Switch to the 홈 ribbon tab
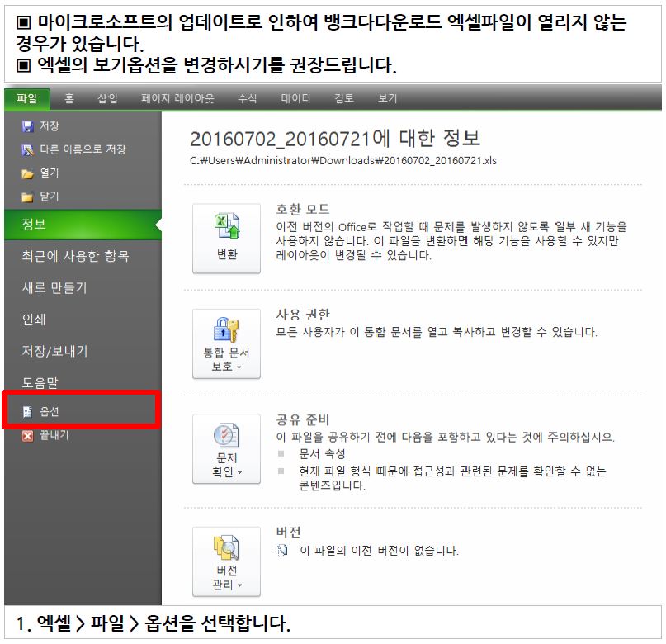Screen dimensions: 666x644 pyautogui.click(x=69, y=98)
